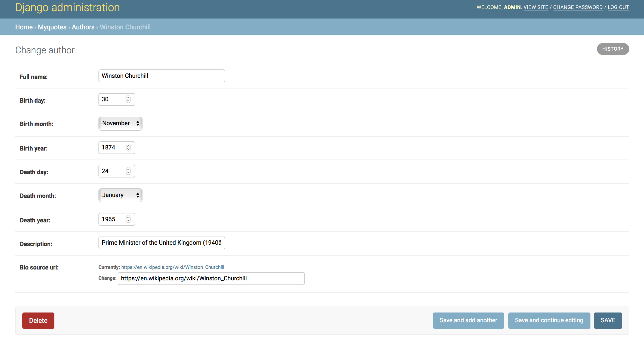The width and height of the screenshot is (644, 337).
Task: Expand the Death month dropdown
Action: click(120, 195)
